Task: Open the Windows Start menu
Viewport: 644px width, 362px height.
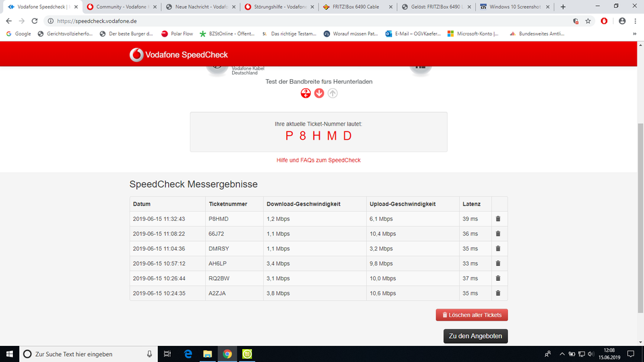Action: pyautogui.click(x=10, y=354)
